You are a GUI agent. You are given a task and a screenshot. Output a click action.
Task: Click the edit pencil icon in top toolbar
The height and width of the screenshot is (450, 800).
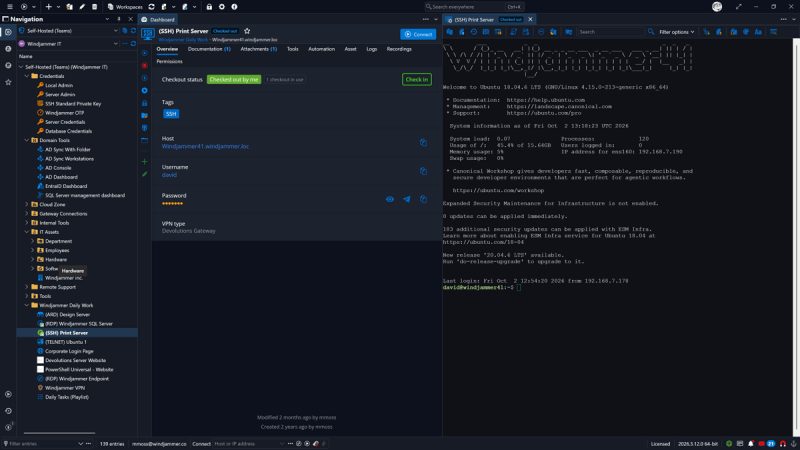[x=82, y=7]
